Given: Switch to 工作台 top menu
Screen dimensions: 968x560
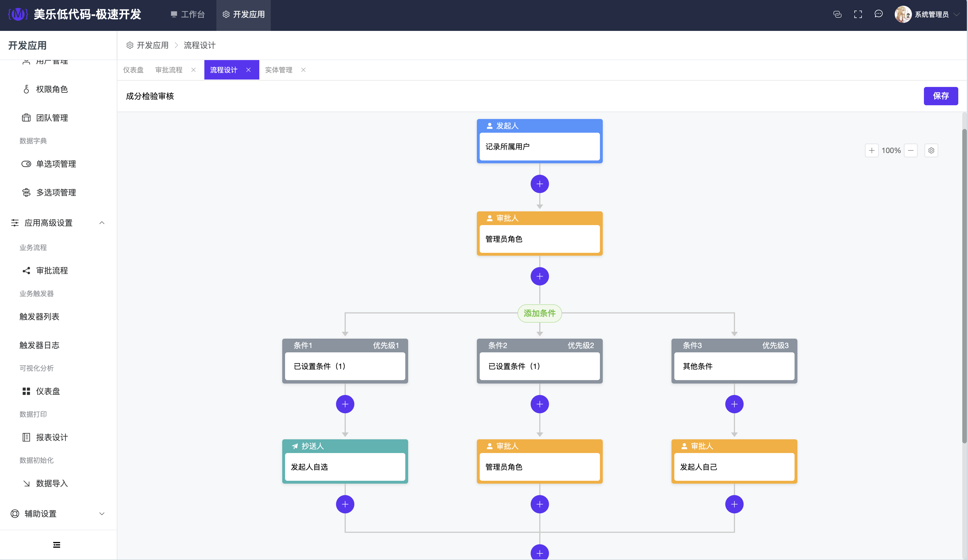Looking at the screenshot, I should (x=187, y=15).
